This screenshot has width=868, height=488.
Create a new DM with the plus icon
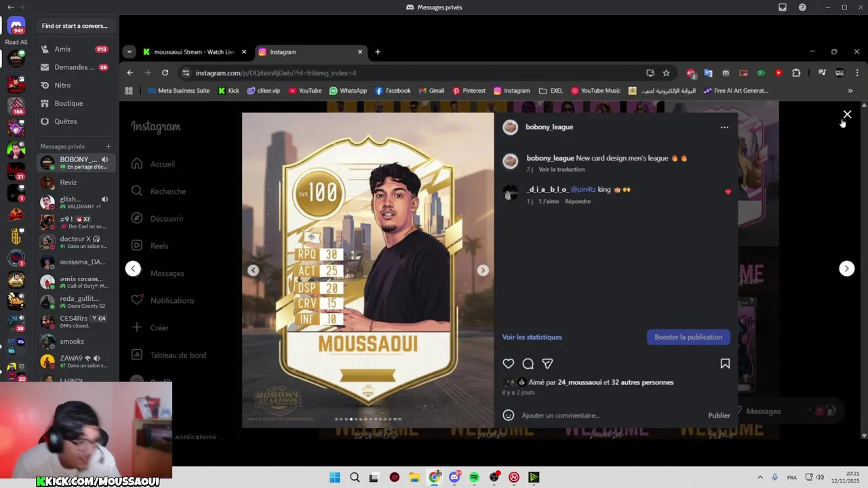point(108,146)
